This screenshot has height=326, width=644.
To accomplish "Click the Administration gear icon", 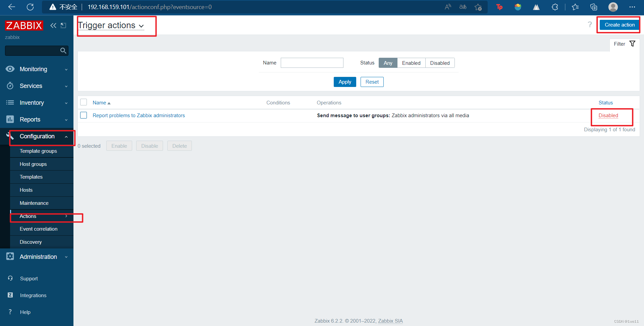I will pyautogui.click(x=10, y=257).
